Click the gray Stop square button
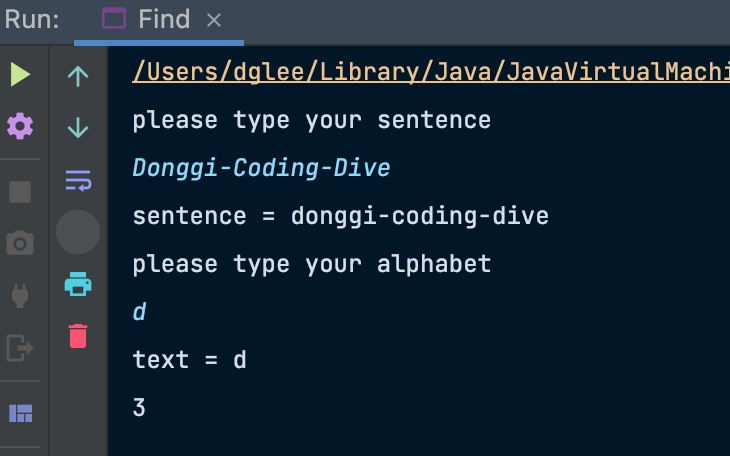The height and width of the screenshot is (456, 730). tap(20, 192)
